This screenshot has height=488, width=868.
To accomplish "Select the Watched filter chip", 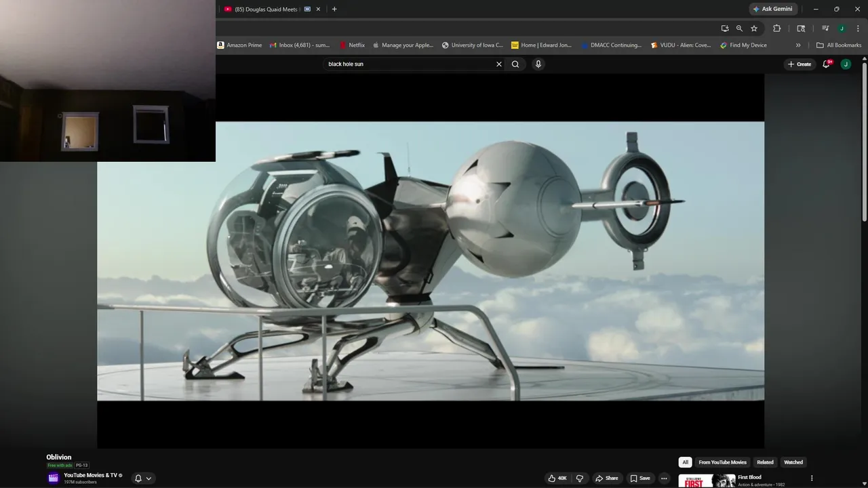I will point(793,462).
